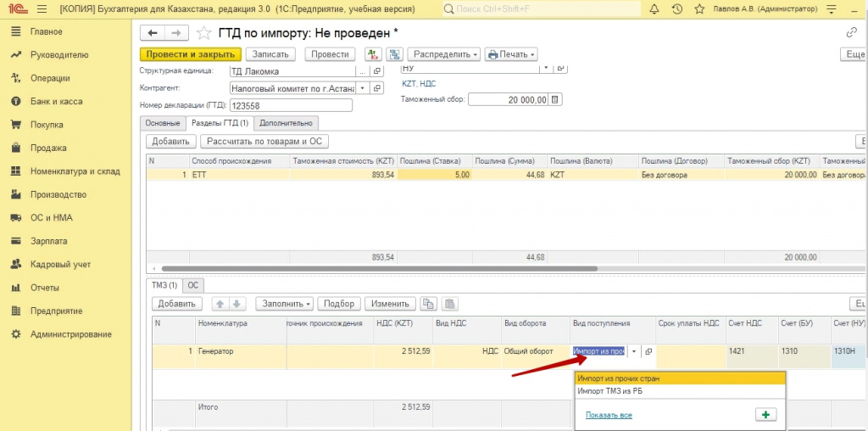Open KZT, НДС link

(419, 84)
